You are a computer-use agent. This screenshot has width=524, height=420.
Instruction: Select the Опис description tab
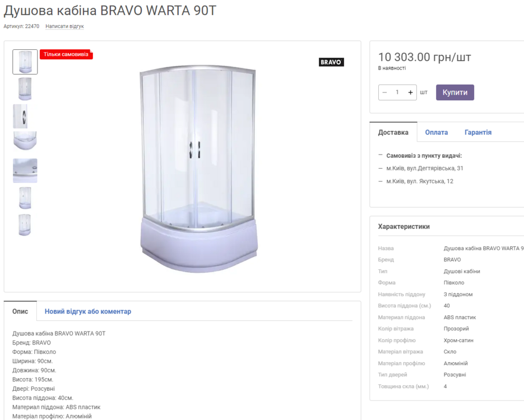[20, 311]
